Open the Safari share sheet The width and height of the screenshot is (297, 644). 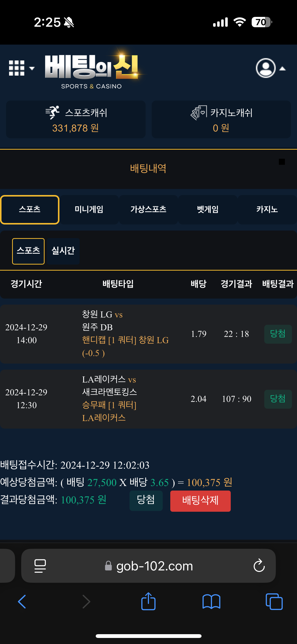click(x=148, y=601)
